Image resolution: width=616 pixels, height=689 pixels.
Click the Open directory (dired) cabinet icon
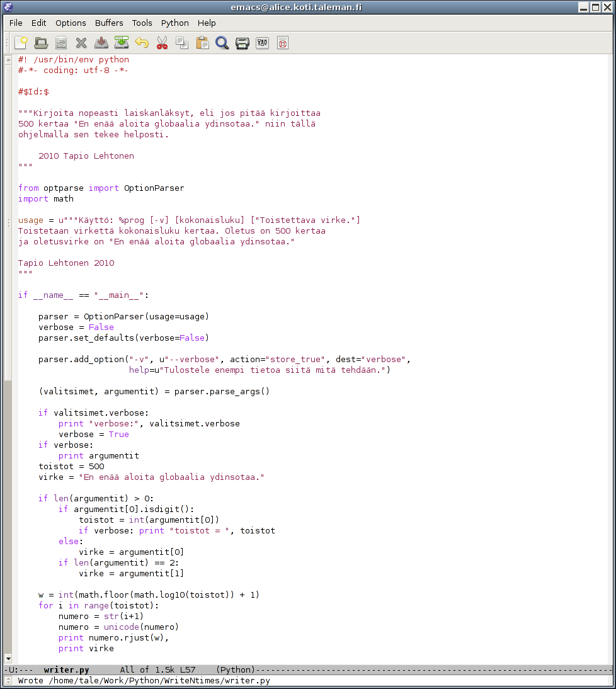(x=61, y=43)
